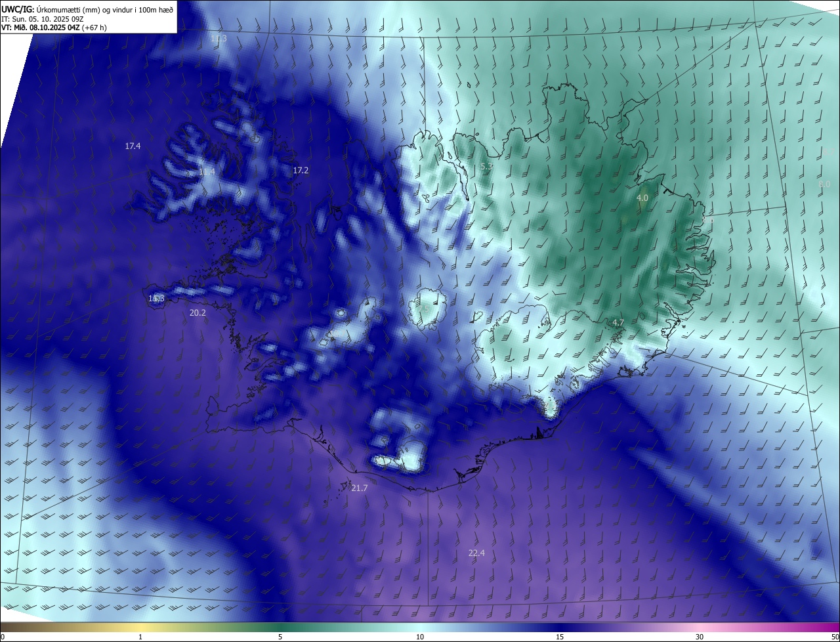Viewport: 840px width, 642px height.
Task: Click the 11.4 value over the Westfjords
Action: 207,172
